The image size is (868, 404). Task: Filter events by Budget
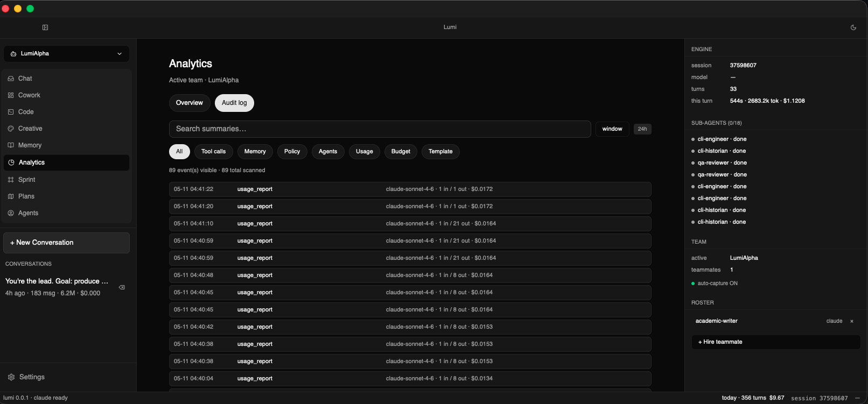pos(401,152)
